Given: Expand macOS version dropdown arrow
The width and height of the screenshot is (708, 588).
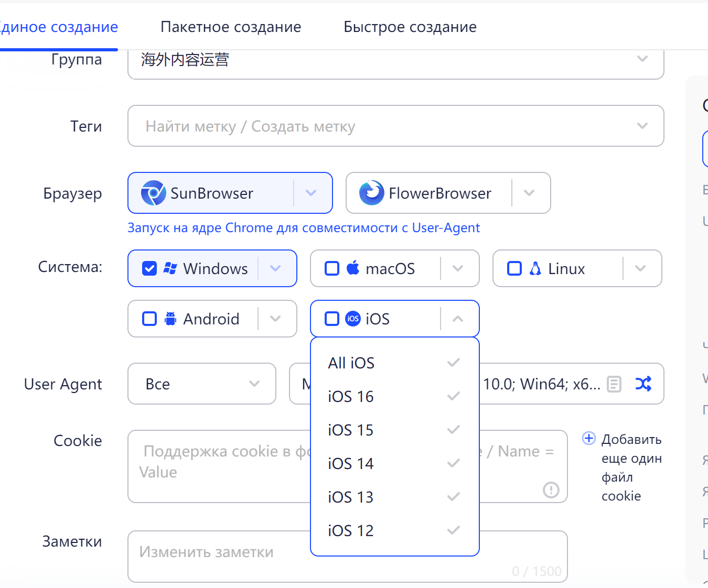Looking at the screenshot, I should tap(458, 268).
